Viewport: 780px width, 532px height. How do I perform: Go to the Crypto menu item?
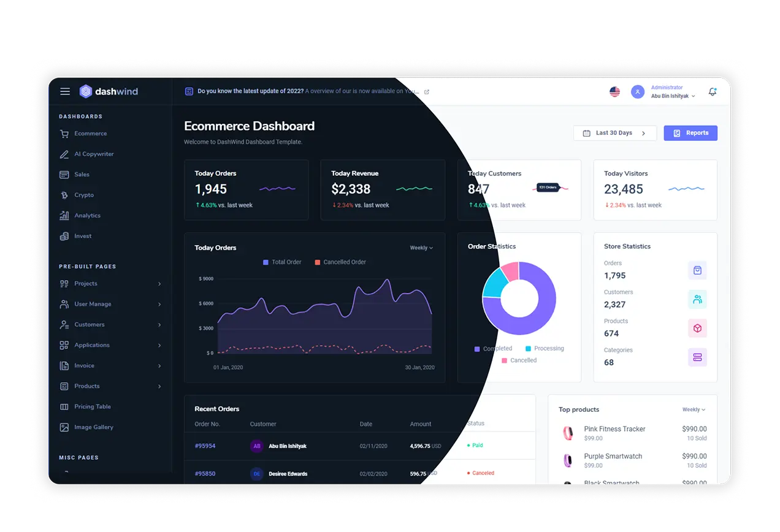[84, 195]
